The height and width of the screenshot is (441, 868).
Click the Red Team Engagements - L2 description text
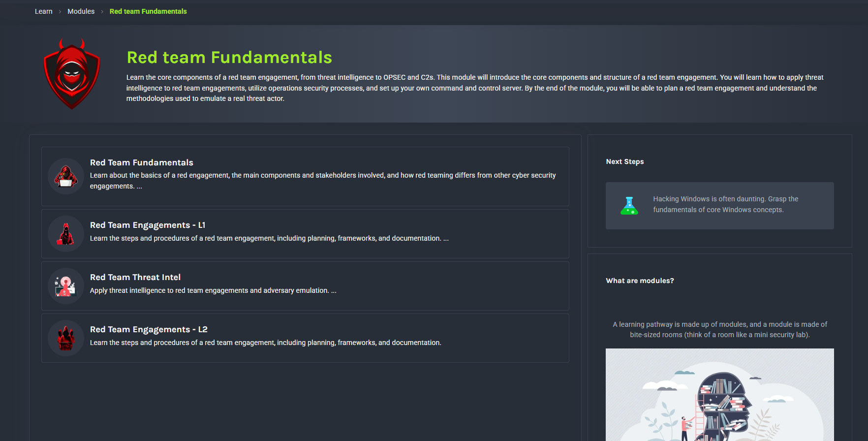[266, 343]
